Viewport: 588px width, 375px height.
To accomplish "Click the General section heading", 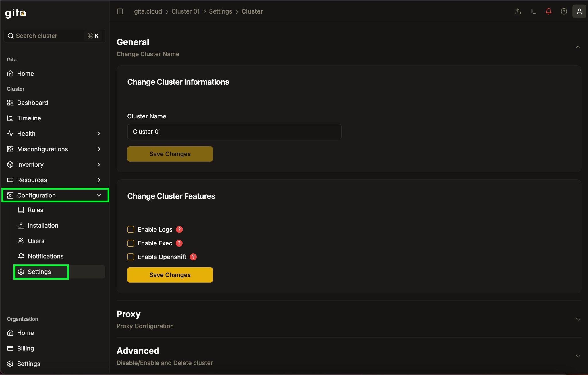I will [x=133, y=42].
